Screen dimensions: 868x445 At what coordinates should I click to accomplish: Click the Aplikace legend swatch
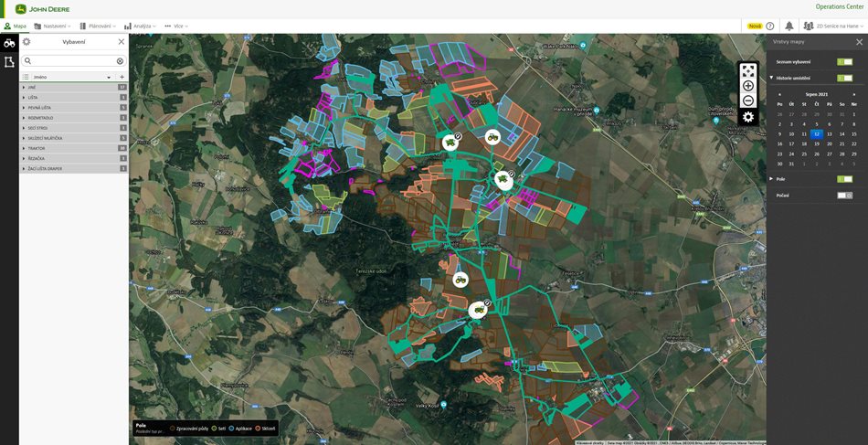[231, 429]
